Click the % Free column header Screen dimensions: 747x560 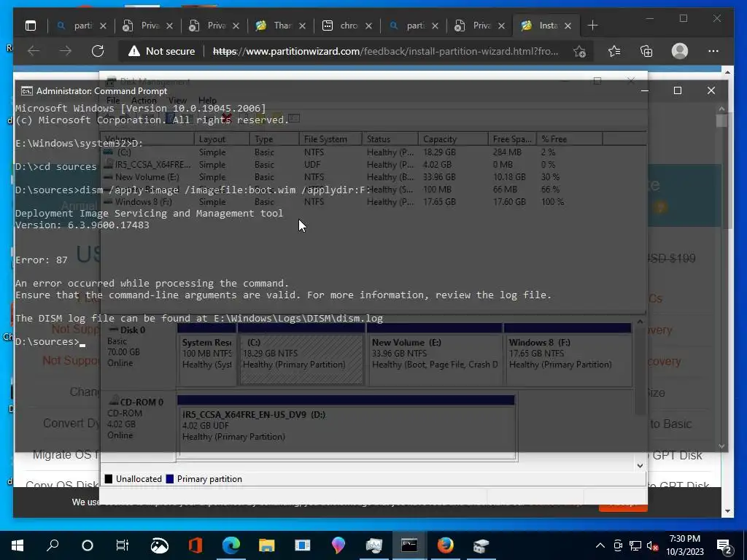[x=569, y=139]
